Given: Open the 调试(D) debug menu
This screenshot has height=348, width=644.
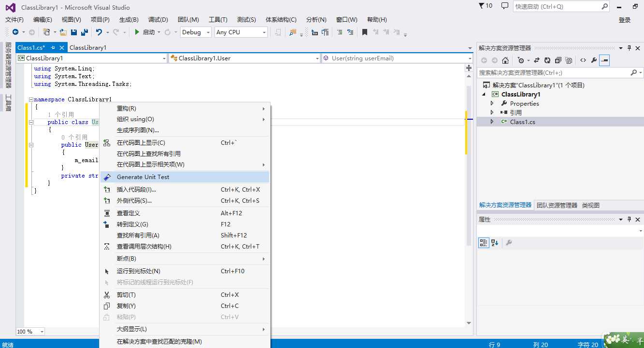Looking at the screenshot, I should tap(158, 20).
